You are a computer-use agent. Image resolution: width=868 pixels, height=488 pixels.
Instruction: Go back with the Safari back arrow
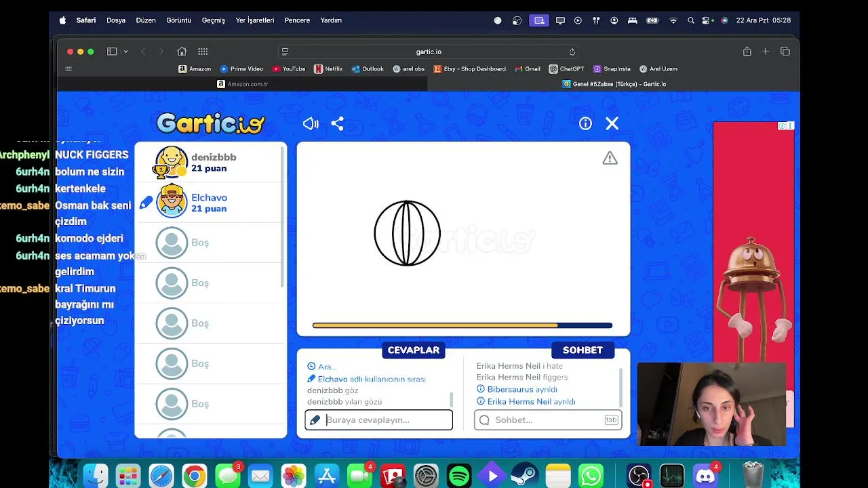click(143, 52)
